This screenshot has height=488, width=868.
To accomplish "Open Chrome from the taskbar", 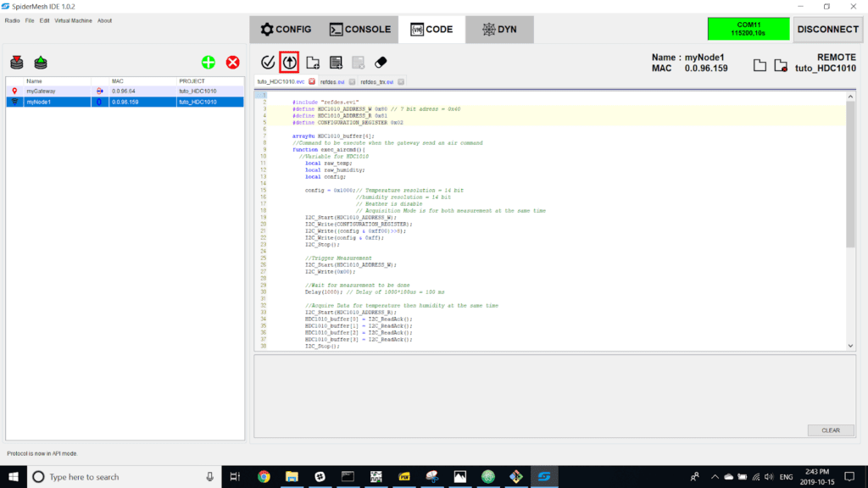I will click(x=264, y=476).
